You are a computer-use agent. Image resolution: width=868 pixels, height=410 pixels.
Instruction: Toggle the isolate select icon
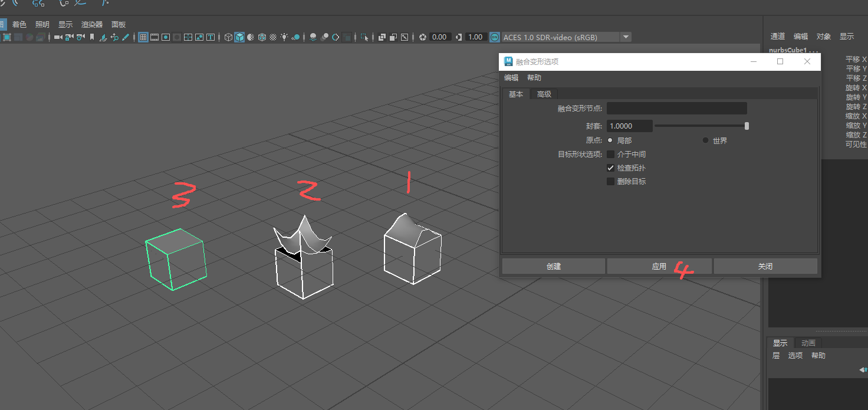[x=365, y=37]
